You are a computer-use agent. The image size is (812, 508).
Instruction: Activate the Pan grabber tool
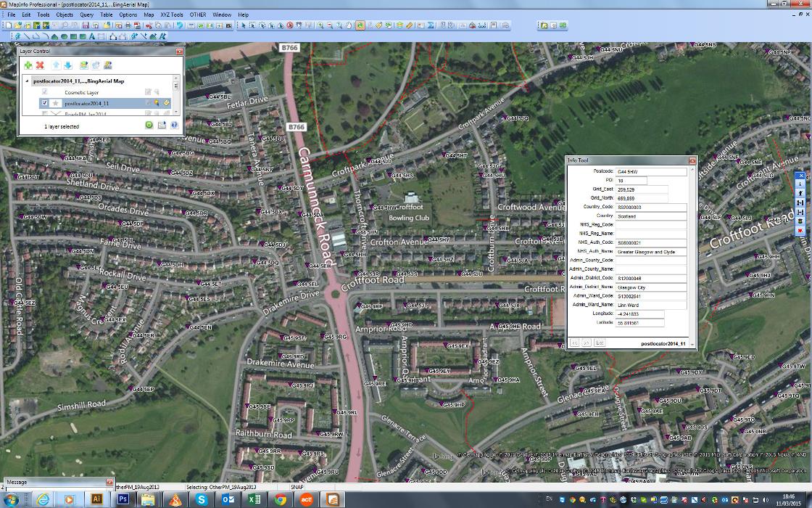(x=349, y=26)
